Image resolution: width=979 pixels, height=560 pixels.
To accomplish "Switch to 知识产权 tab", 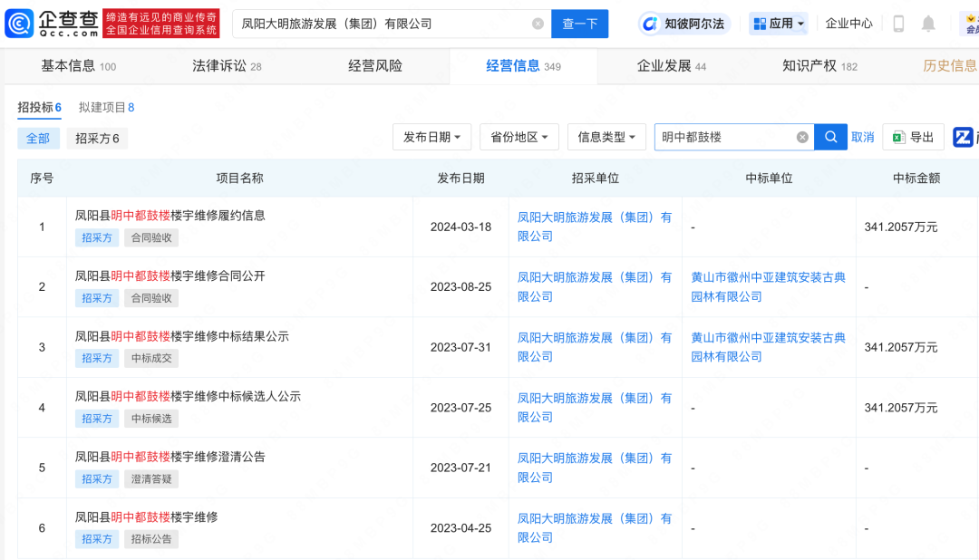I will tap(819, 66).
